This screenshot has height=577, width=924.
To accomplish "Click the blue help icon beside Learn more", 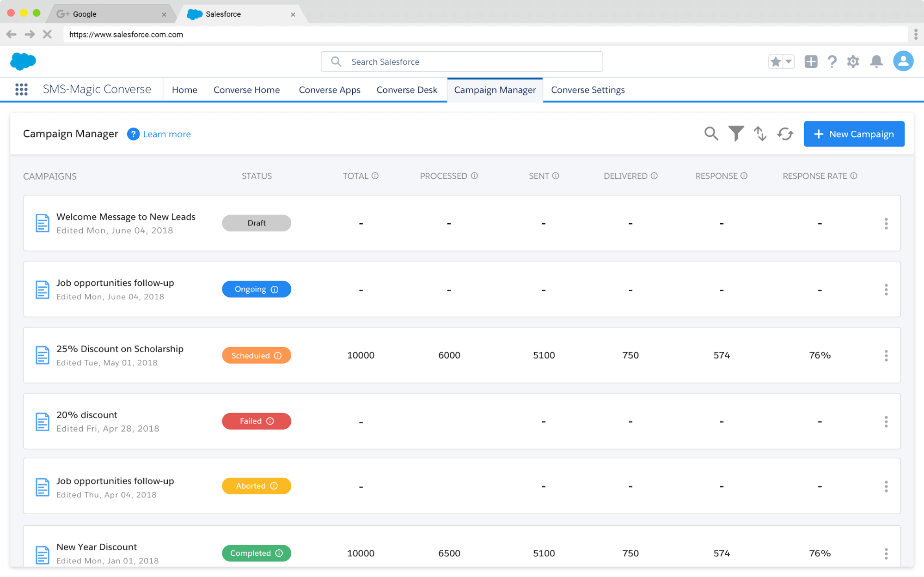I will click(133, 134).
